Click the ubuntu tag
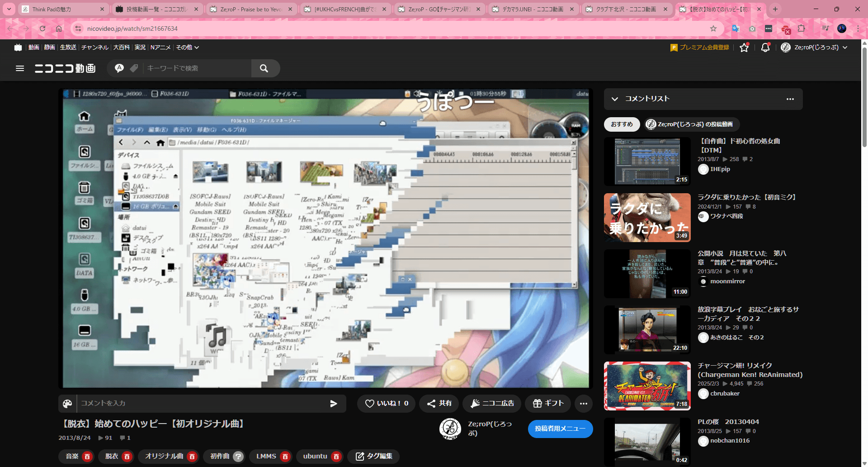The width and height of the screenshot is (868, 467). 315,457
